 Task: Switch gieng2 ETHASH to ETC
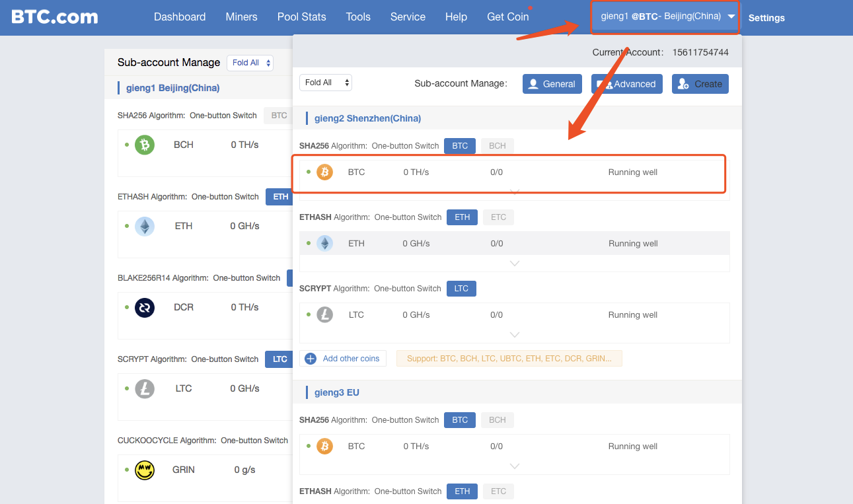tap(498, 217)
